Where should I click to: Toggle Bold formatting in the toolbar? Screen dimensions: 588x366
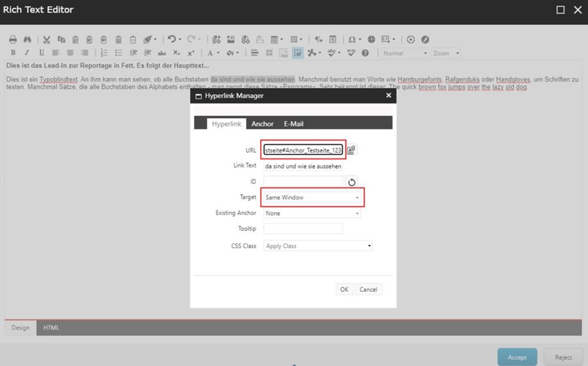tap(13, 53)
